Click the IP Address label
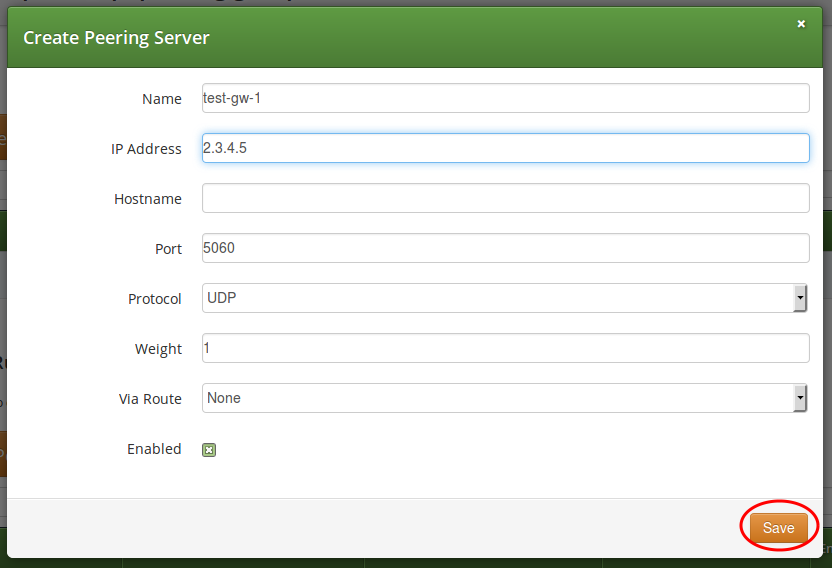 [x=146, y=149]
